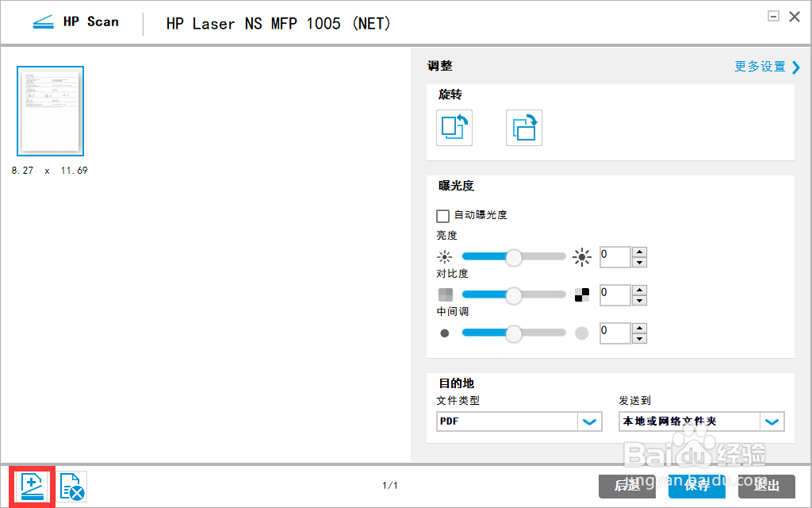Enable the 自动曝光度 checkbox
812x508 pixels.
pyautogui.click(x=442, y=216)
